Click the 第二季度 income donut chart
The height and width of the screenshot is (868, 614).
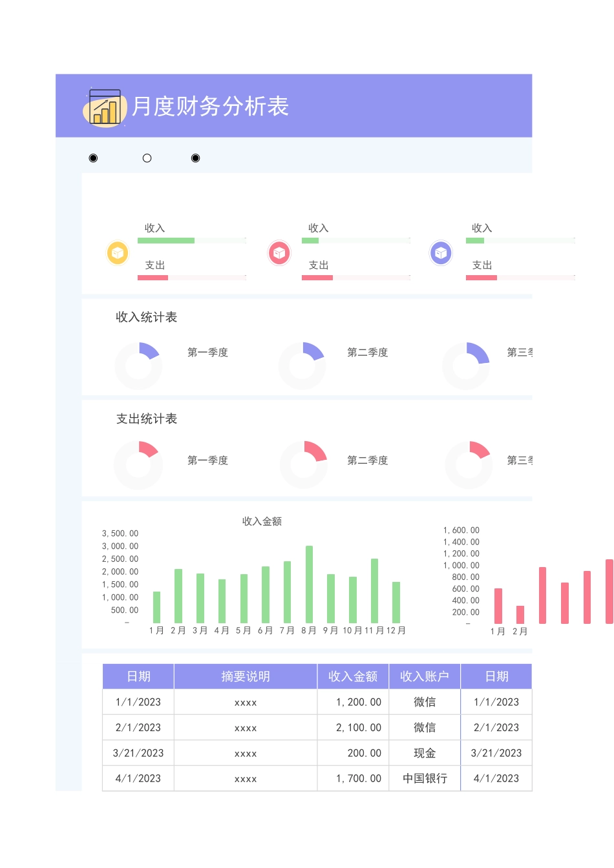(x=302, y=365)
